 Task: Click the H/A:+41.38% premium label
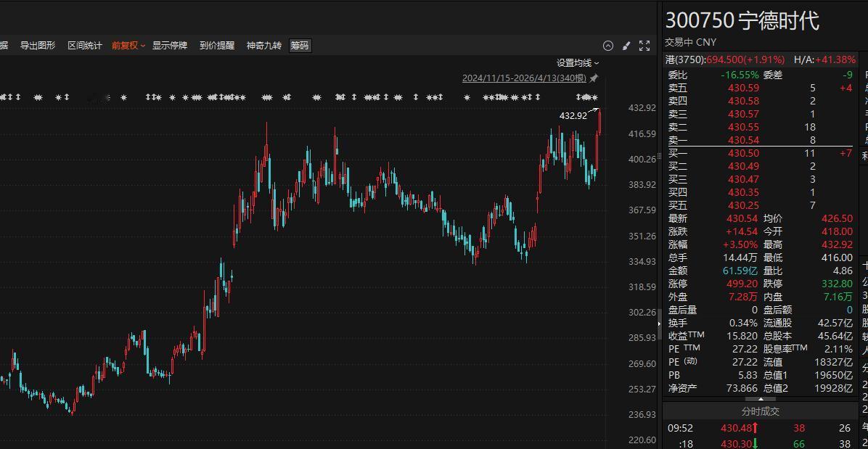pyautogui.click(x=825, y=59)
